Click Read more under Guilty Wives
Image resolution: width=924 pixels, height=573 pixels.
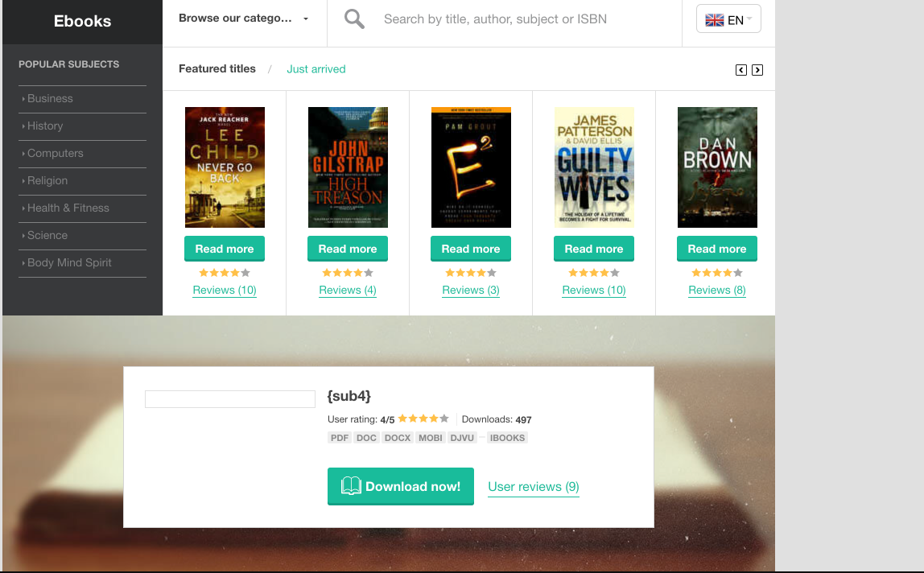(594, 249)
